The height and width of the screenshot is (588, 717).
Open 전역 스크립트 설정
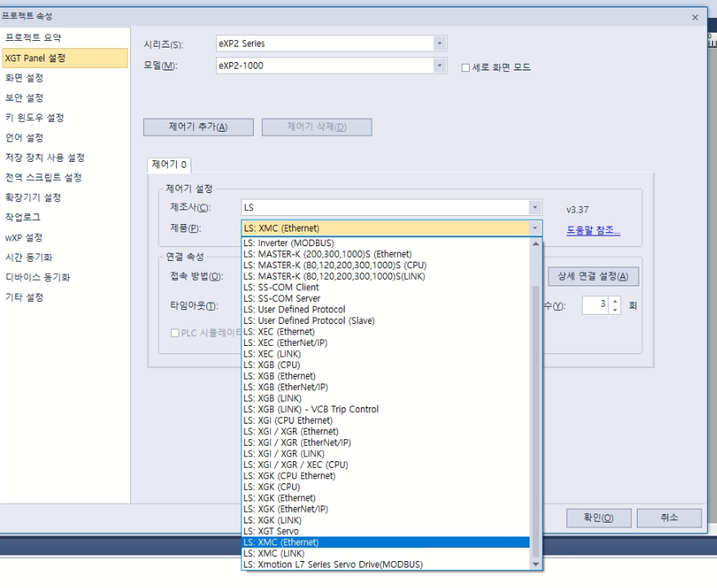tap(43, 177)
